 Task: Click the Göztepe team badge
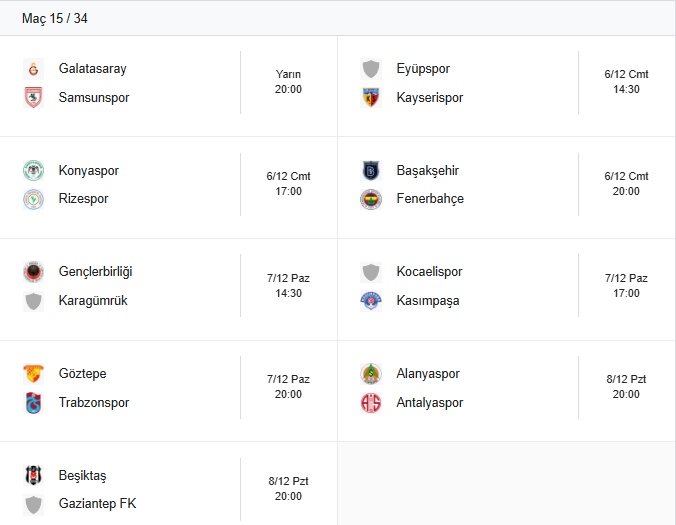[33, 374]
